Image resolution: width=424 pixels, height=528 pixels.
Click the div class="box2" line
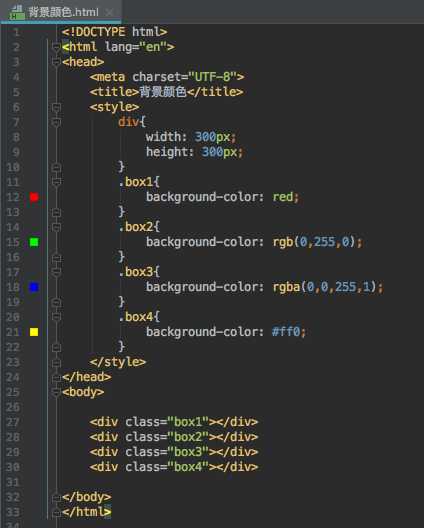click(174, 437)
